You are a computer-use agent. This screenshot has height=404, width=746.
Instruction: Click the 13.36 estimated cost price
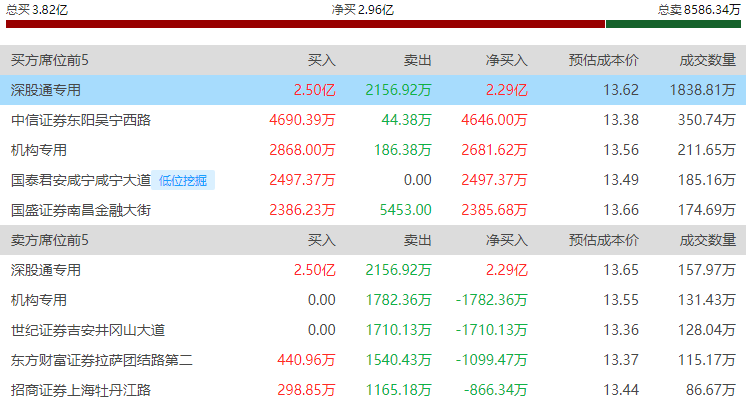click(621, 330)
